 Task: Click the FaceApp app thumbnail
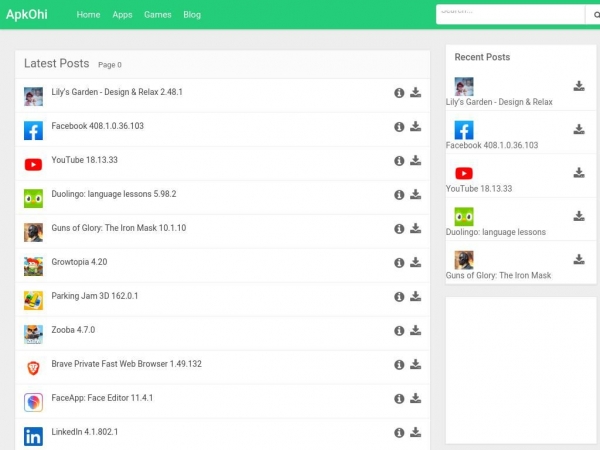tap(33, 403)
